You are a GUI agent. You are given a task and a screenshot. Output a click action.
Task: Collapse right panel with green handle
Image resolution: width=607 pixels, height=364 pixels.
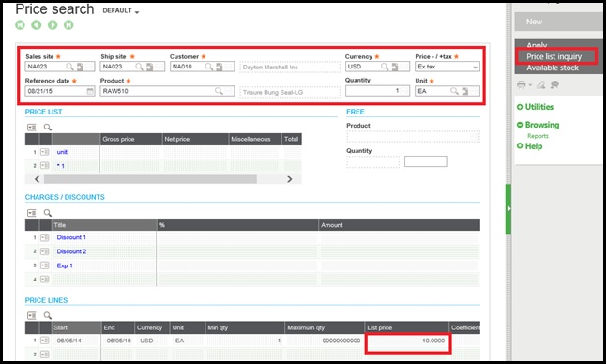pyautogui.click(x=508, y=209)
